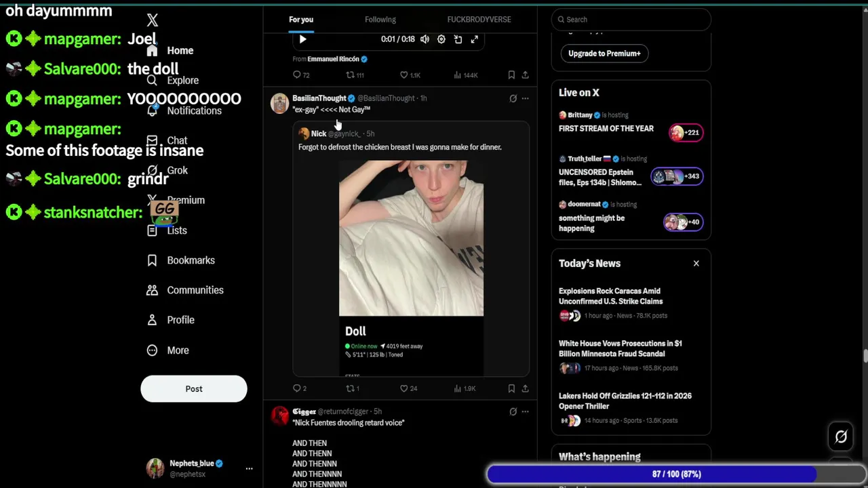The image size is (868, 488).
Task: Switch to the Following tab
Action: point(380,20)
